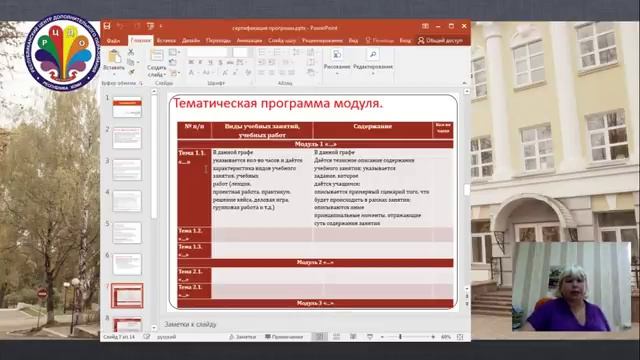
Task: Toggle the Заметки notes button in status bar
Action: coord(242,337)
